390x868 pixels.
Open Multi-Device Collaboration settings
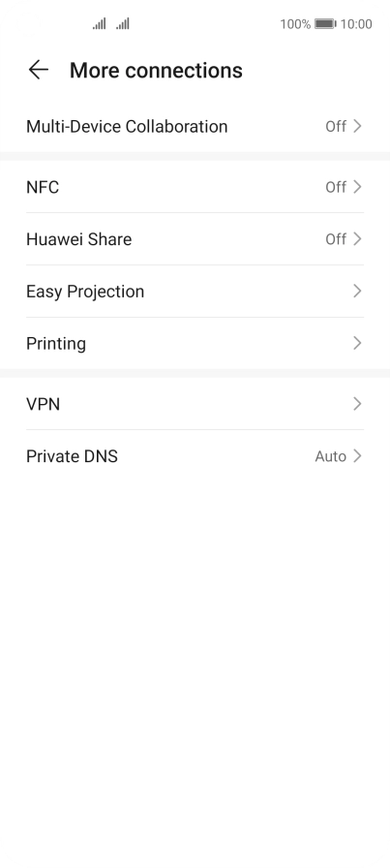[x=195, y=126]
